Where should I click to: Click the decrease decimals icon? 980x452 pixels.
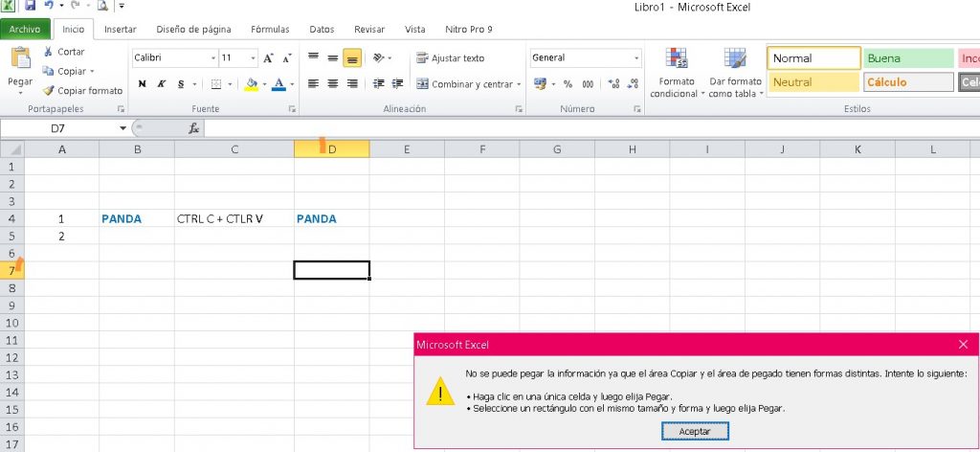point(633,83)
